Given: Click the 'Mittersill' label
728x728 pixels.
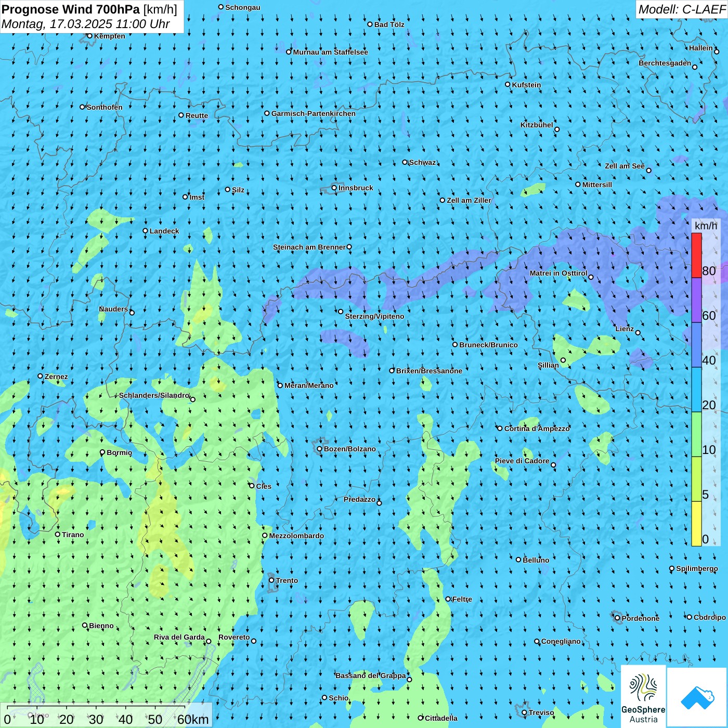Looking at the screenshot, I should [597, 185].
